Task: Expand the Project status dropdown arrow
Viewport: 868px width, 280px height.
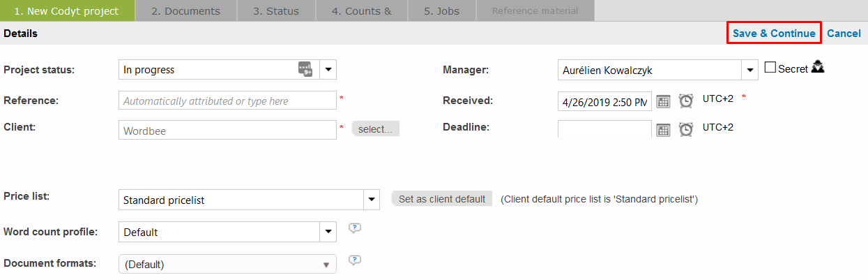Action: 328,70
